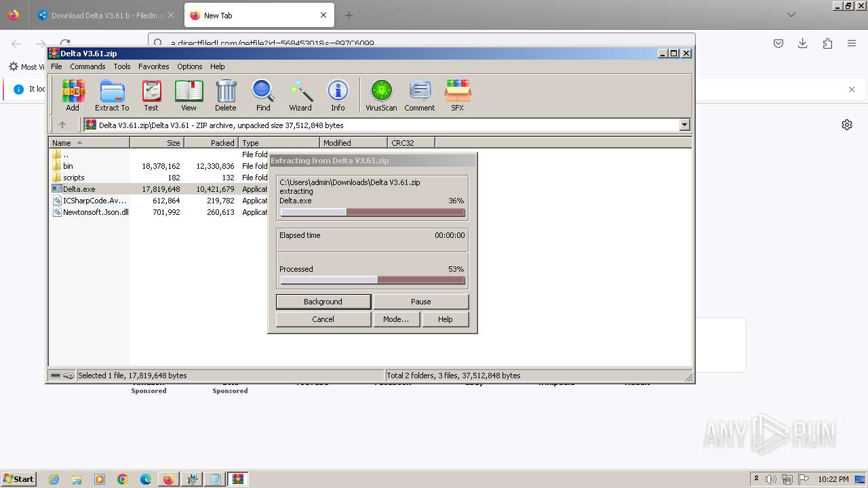Open Firefox list all tabs chevron

pyautogui.click(x=791, y=15)
